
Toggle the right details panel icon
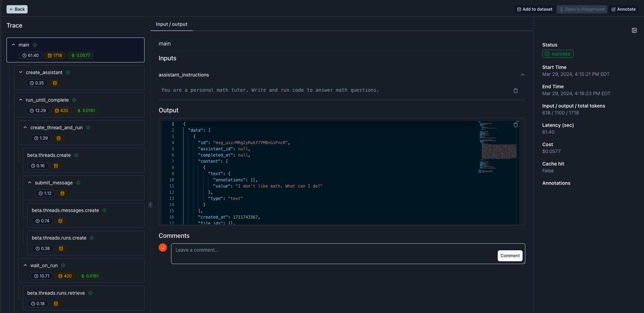634,30
